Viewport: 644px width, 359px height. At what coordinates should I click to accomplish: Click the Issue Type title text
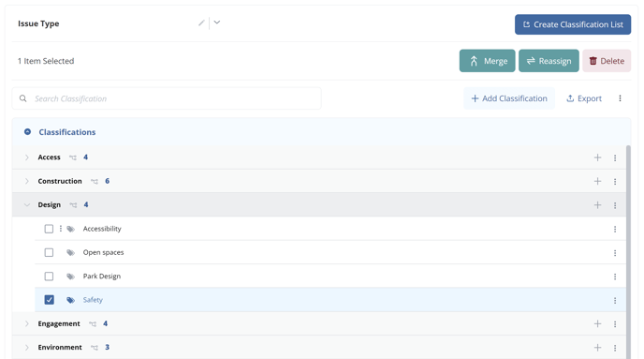[38, 23]
